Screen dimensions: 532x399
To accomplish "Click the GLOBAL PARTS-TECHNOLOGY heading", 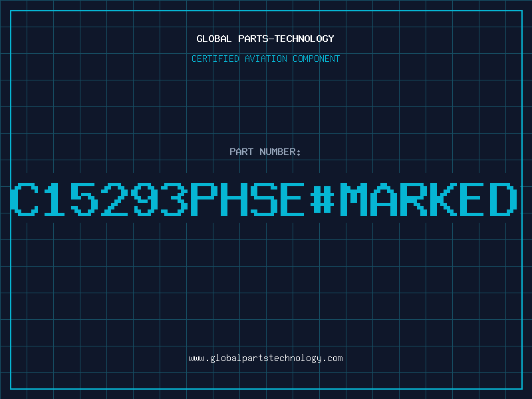I will tap(265, 39).
